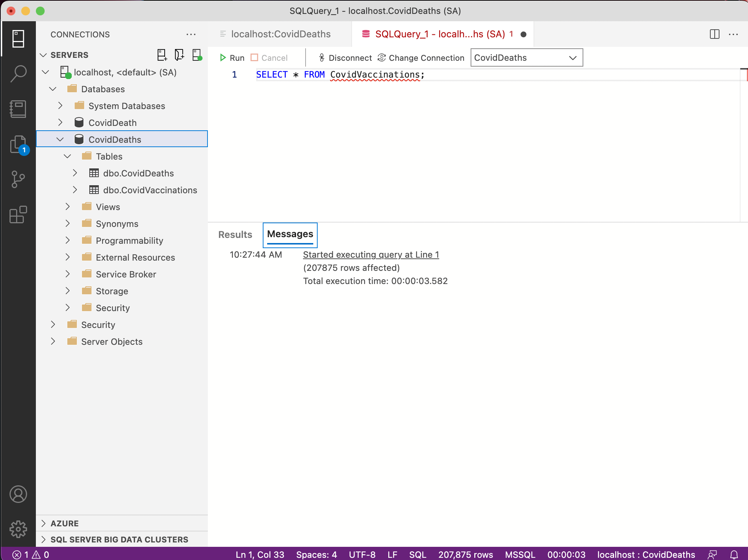This screenshot has height=560, width=748.
Task: Open the Notebooks view icon
Action: pyautogui.click(x=18, y=109)
